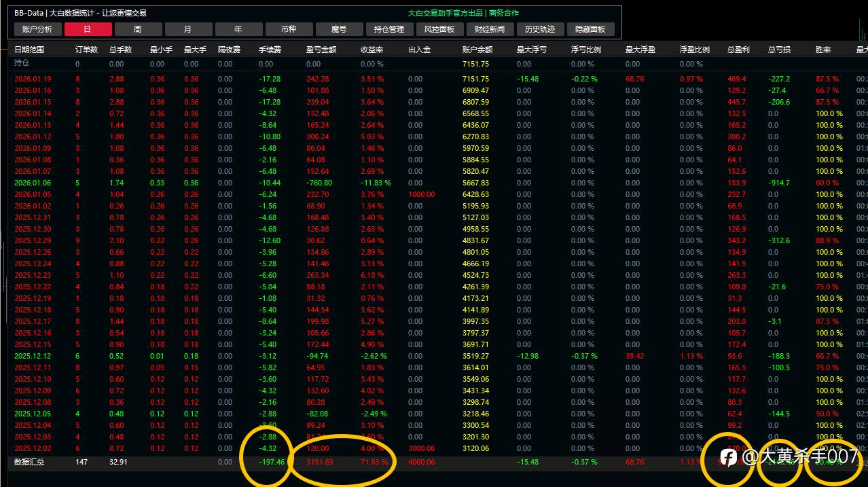
Task: Click the 总手数 column header
Action: pyautogui.click(x=120, y=50)
